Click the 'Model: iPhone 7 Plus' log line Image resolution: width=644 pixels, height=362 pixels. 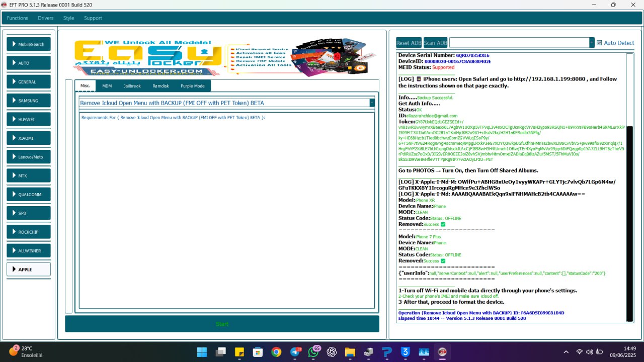tap(420, 236)
